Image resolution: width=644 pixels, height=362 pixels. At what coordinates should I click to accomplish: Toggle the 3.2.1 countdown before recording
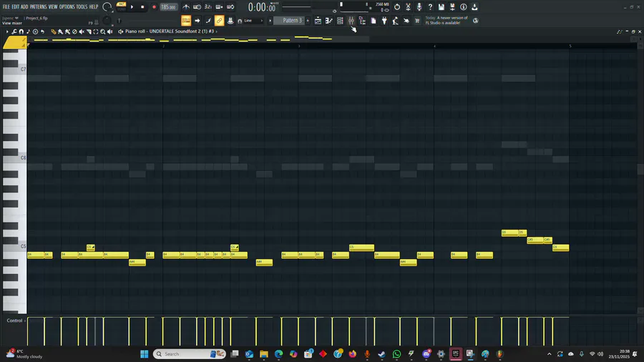point(208,7)
